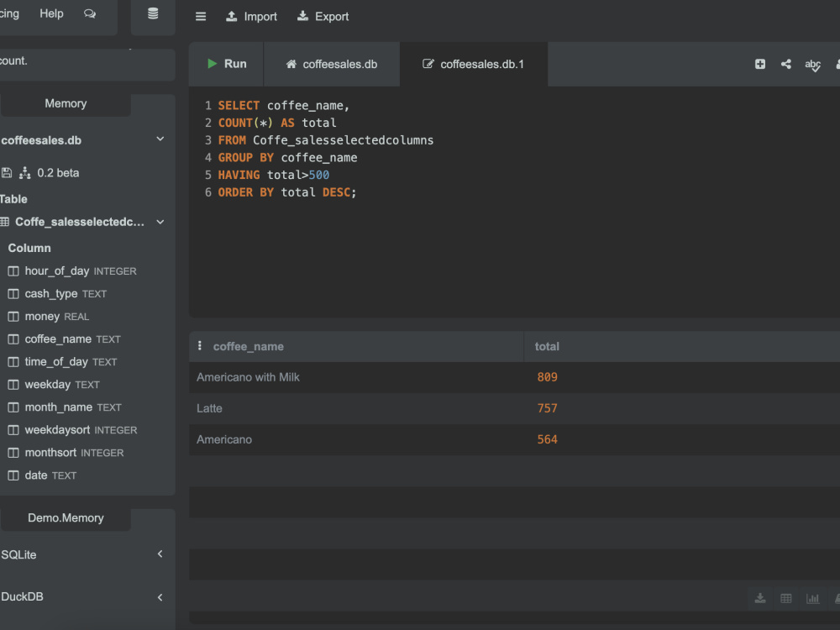Collapse the Coffe_salesselectedc... table chevron

160,222
